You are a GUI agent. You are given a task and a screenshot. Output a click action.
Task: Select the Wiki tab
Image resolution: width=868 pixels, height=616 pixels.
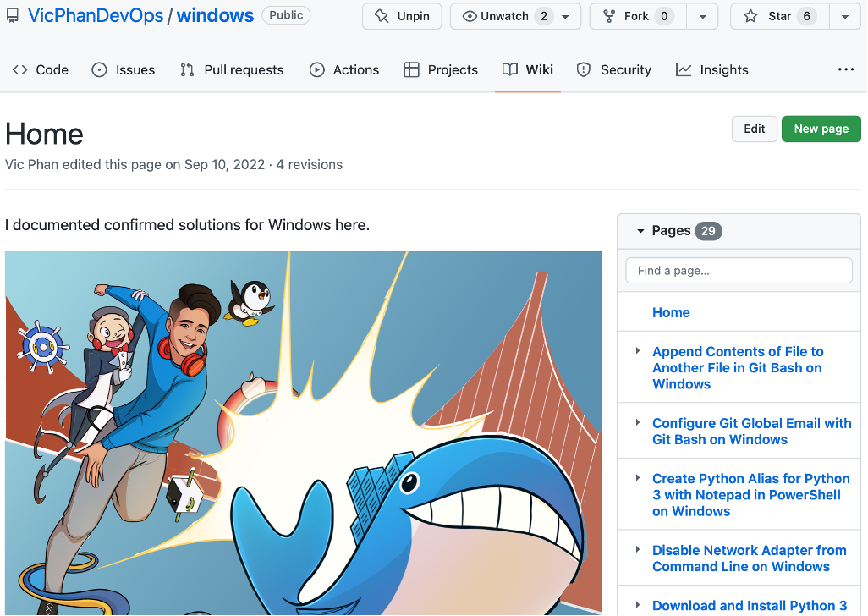tap(528, 69)
